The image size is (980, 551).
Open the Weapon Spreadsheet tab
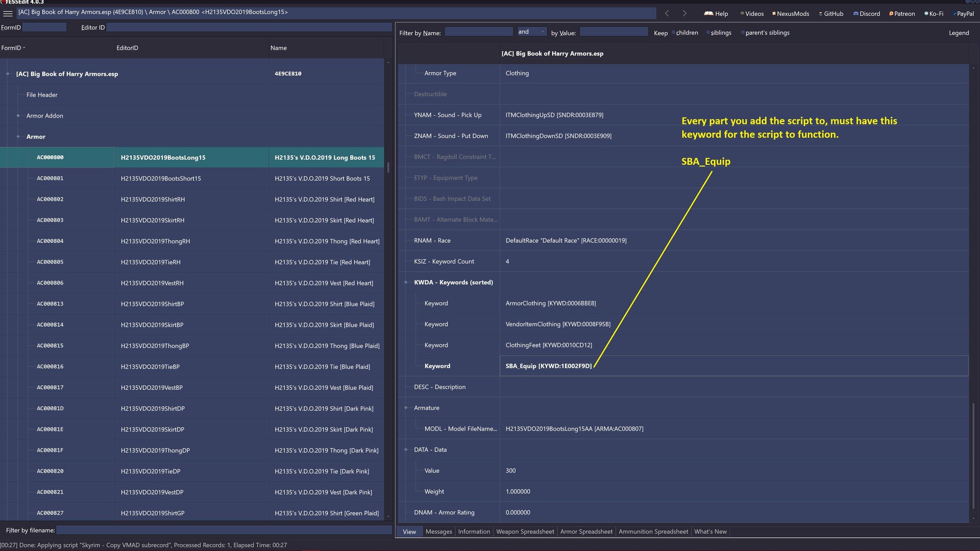click(x=525, y=532)
